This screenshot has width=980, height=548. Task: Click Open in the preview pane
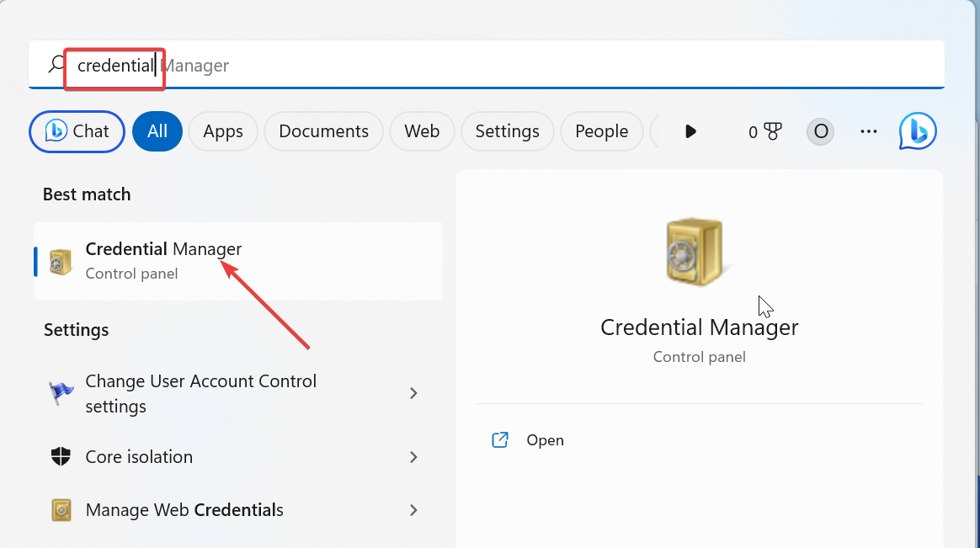point(545,440)
